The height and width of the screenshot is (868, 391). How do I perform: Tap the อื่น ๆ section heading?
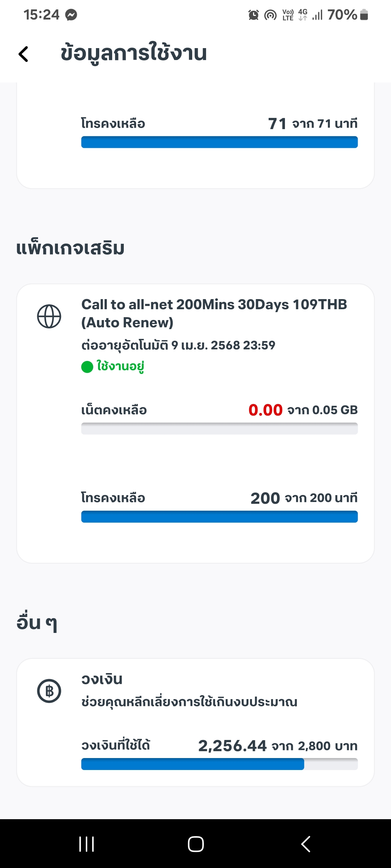[x=37, y=623]
